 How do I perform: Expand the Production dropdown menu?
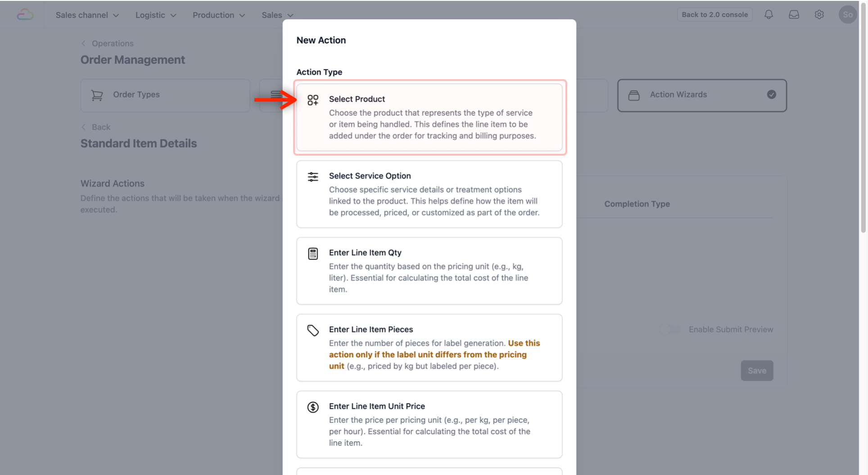219,15
